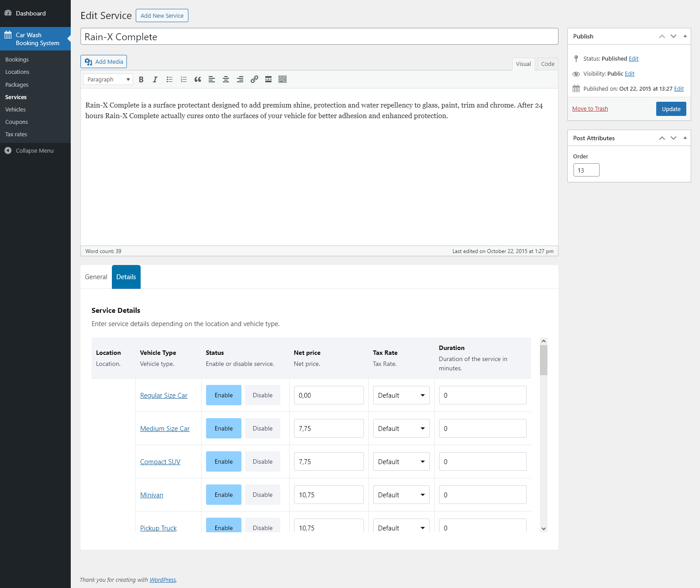Switch to the General tab
The image size is (700, 588).
pyautogui.click(x=96, y=277)
